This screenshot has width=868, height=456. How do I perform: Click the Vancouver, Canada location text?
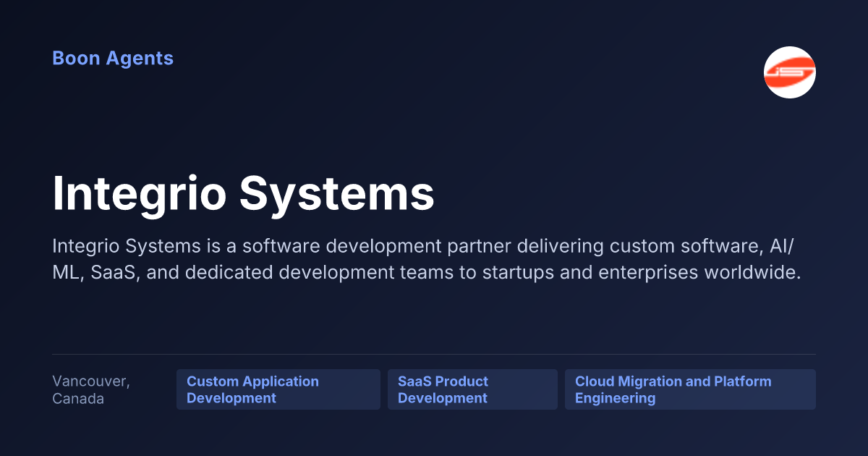[x=91, y=390]
